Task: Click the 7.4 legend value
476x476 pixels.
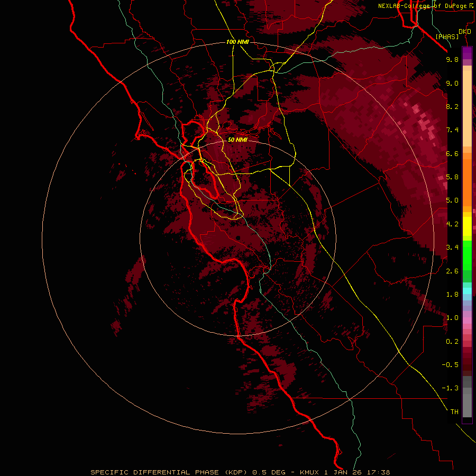Action: (x=452, y=130)
